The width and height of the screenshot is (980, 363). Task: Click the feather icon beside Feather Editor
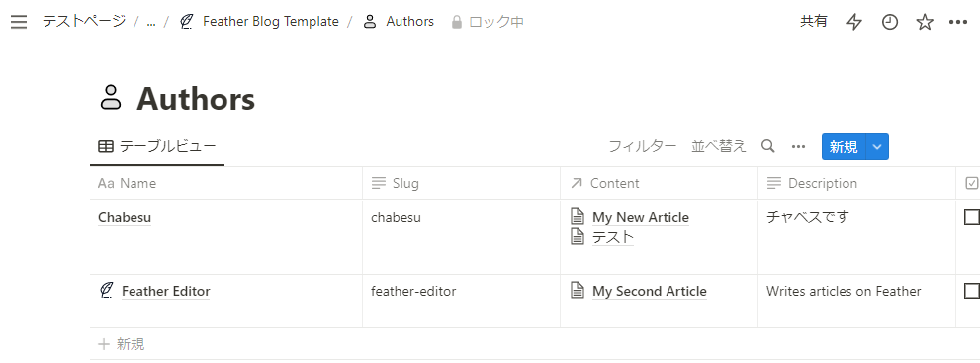pyautogui.click(x=107, y=291)
